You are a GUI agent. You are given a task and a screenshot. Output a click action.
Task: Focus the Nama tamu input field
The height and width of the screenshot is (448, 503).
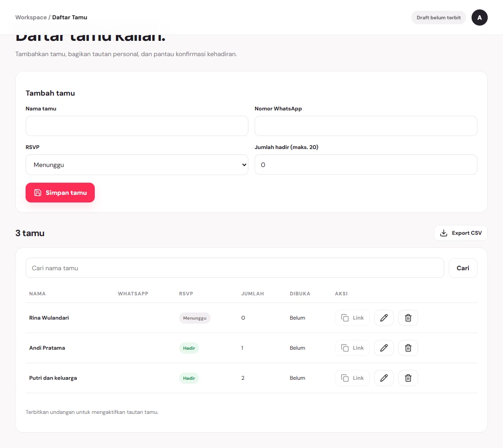(x=137, y=126)
